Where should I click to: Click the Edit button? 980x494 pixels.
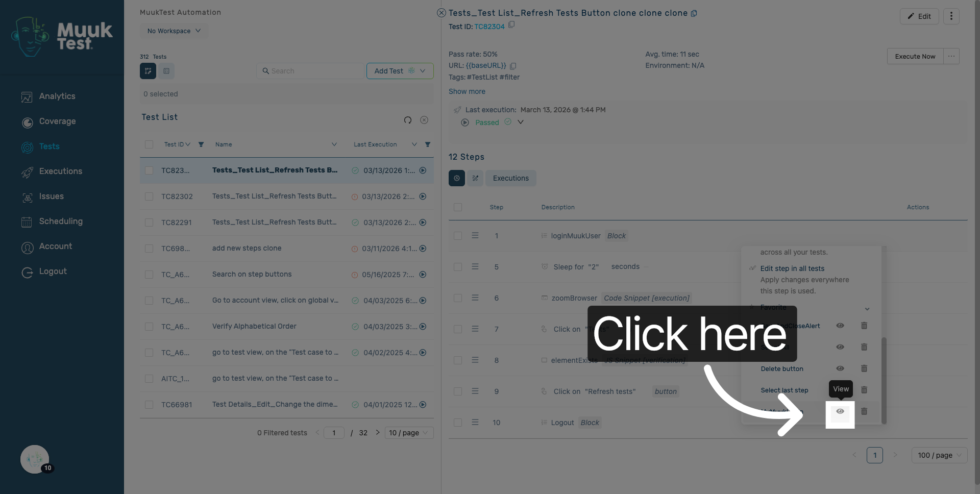(x=919, y=16)
